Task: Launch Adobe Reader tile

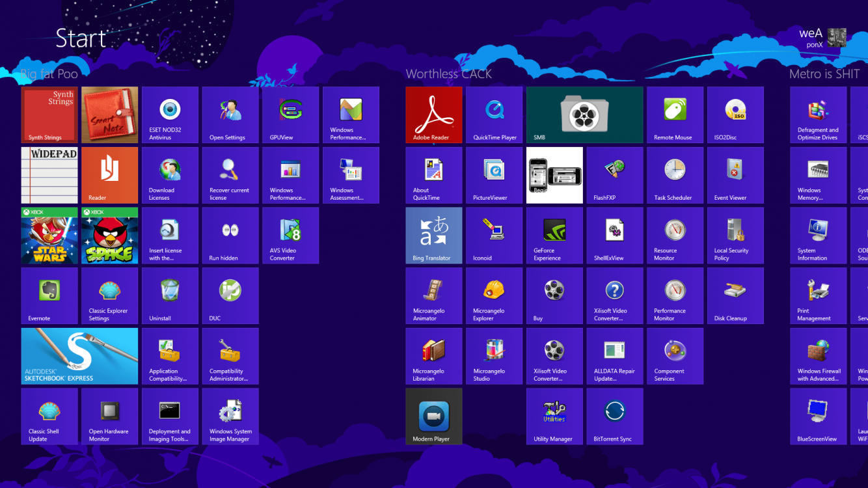Action: coord(434,115)
